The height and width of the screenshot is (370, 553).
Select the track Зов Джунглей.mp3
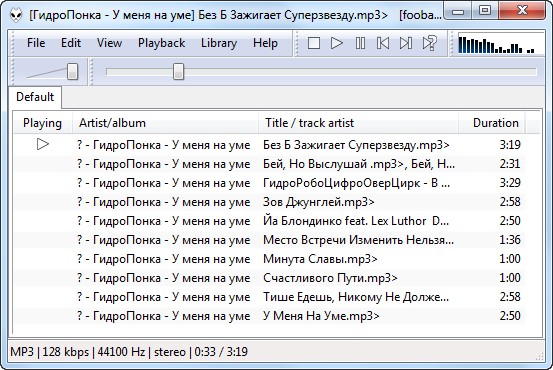pyautogui.click(x=269, y=202)
